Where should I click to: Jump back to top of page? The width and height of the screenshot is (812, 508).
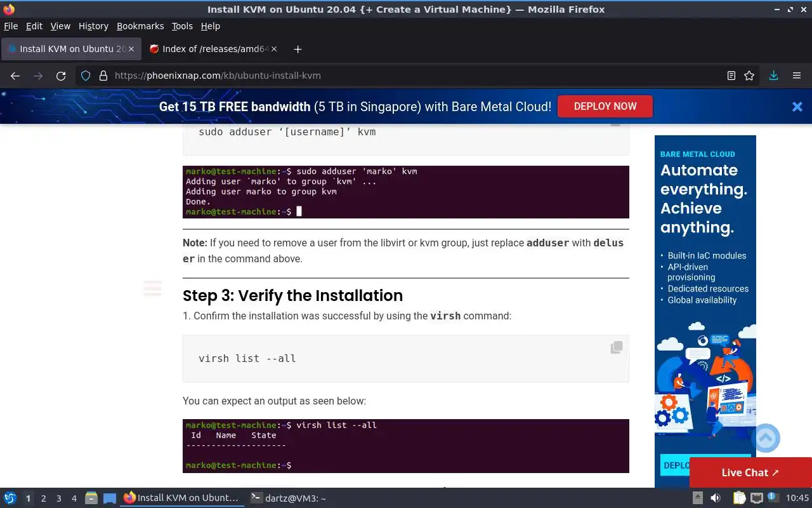(766, 438)
